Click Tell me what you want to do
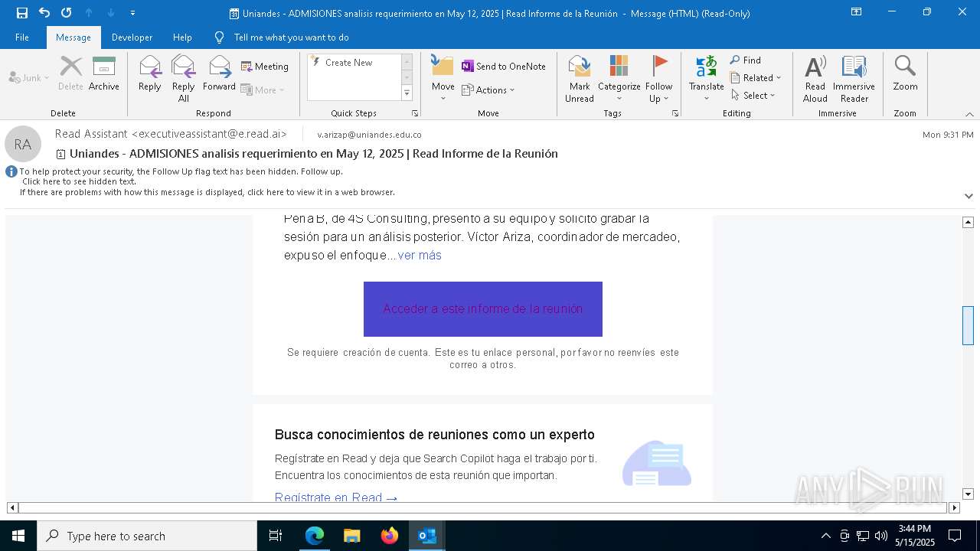Image resolution: width=980 pixels, height=551 pixels. 291,37
